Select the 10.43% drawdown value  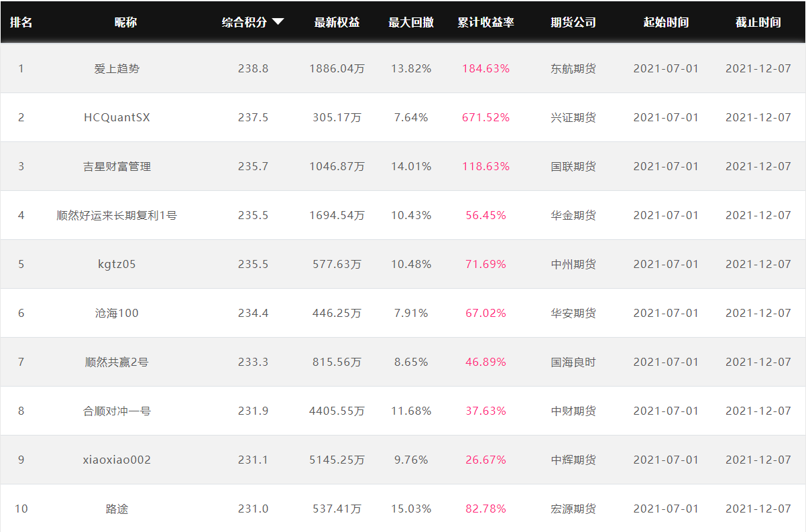(411, 215)
